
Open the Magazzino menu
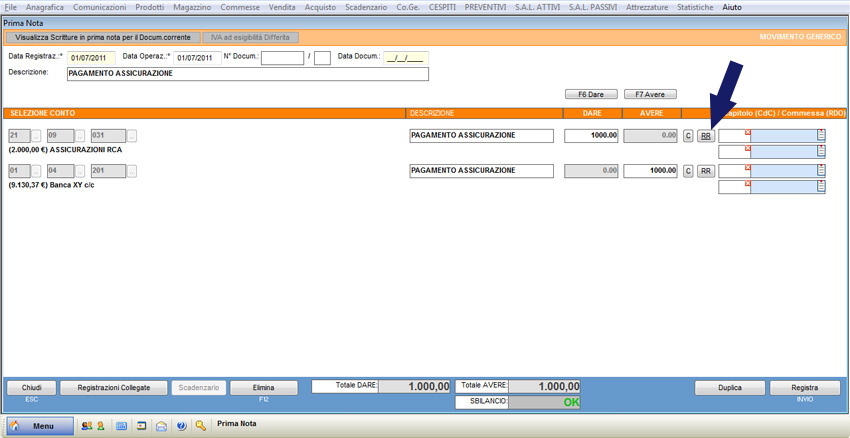click(x=191, y=7)
